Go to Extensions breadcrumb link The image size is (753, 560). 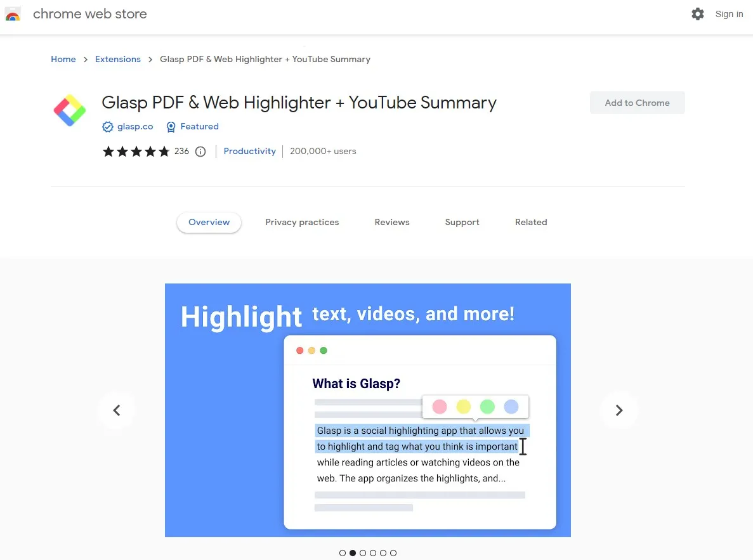coord(117,59)
